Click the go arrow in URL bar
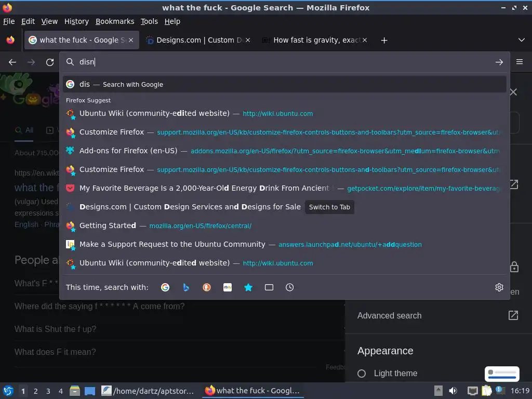This screenshot has height=399, width=532. 499,62
